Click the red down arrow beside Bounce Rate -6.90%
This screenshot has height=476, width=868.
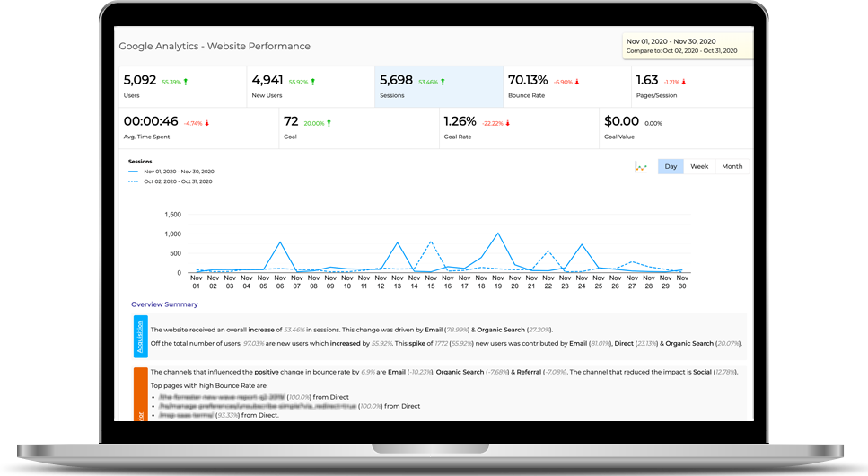[577, 82]
